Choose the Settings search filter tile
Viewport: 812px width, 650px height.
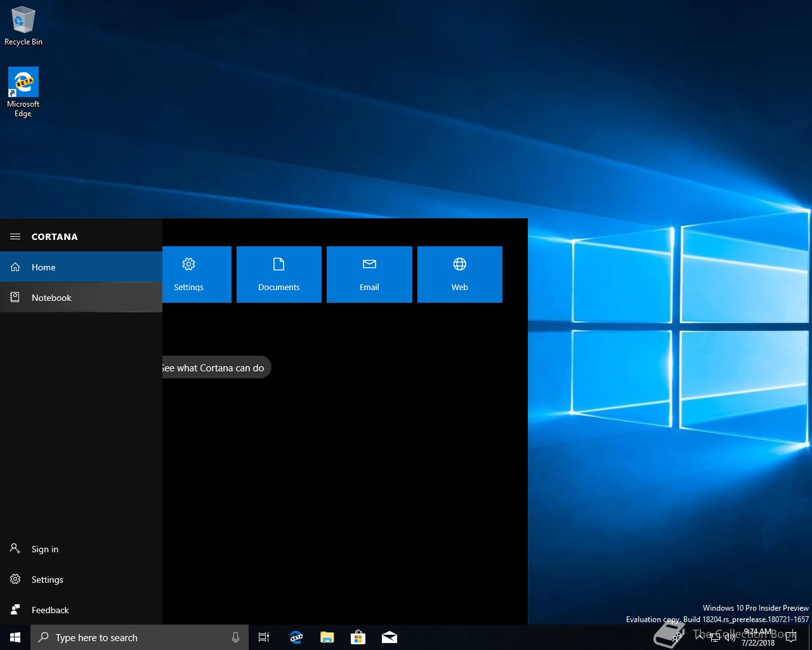(x=197, y=274)
